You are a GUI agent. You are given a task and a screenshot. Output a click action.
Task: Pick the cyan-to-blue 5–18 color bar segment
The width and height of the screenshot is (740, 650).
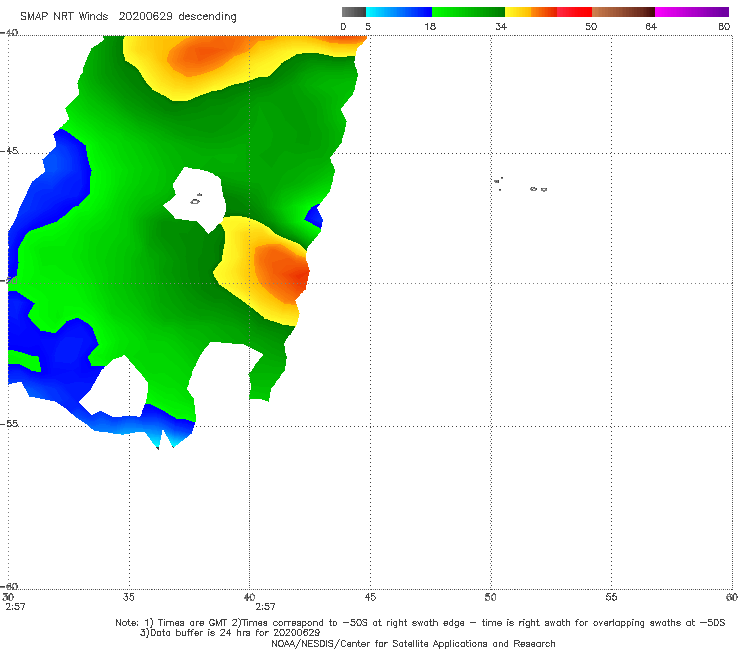[x=399, y=12]
